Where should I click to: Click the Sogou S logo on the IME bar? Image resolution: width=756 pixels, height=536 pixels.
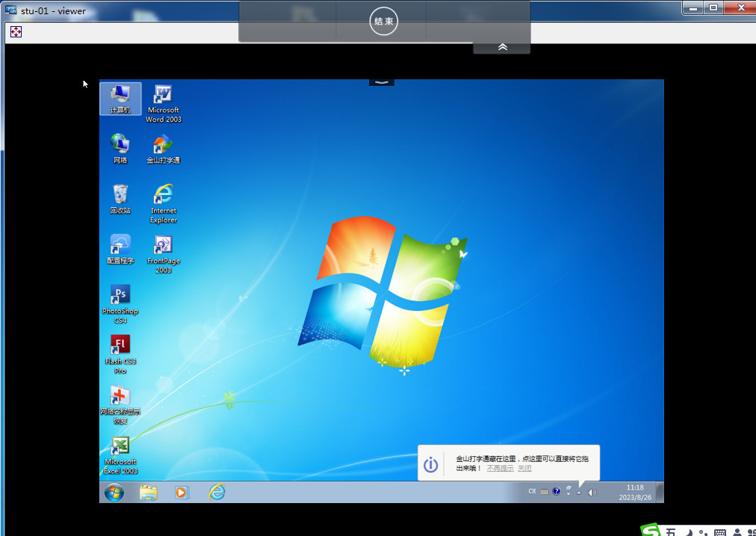coord(651,530)
